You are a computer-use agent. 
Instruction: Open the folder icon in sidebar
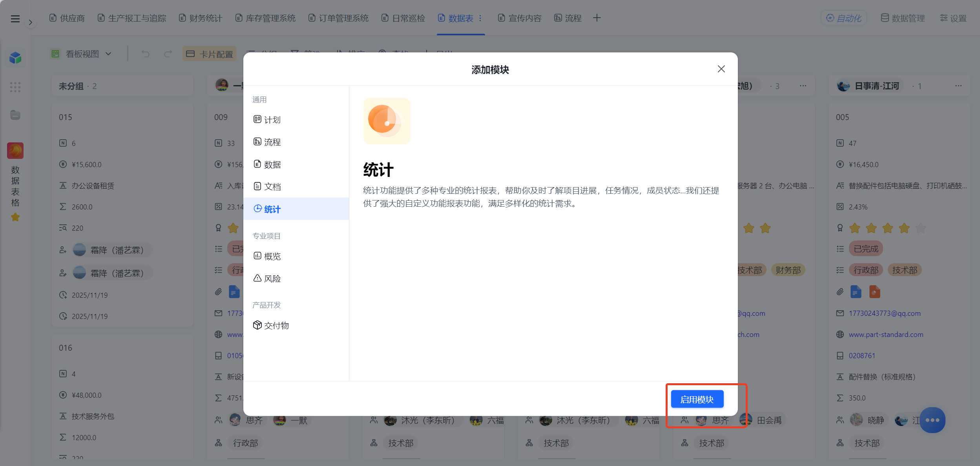click(x=15, y=115)
